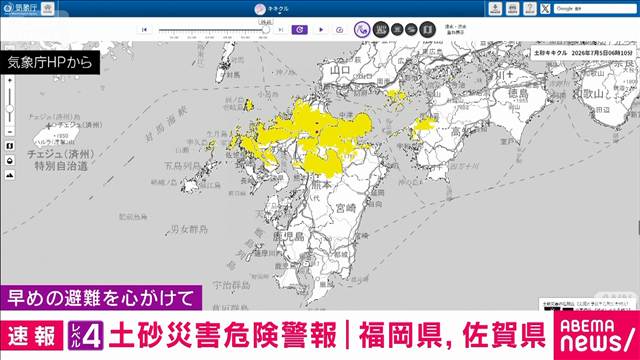Click the download icon in the header
Screen dimensions: 640x360
[x=495, y=8]
